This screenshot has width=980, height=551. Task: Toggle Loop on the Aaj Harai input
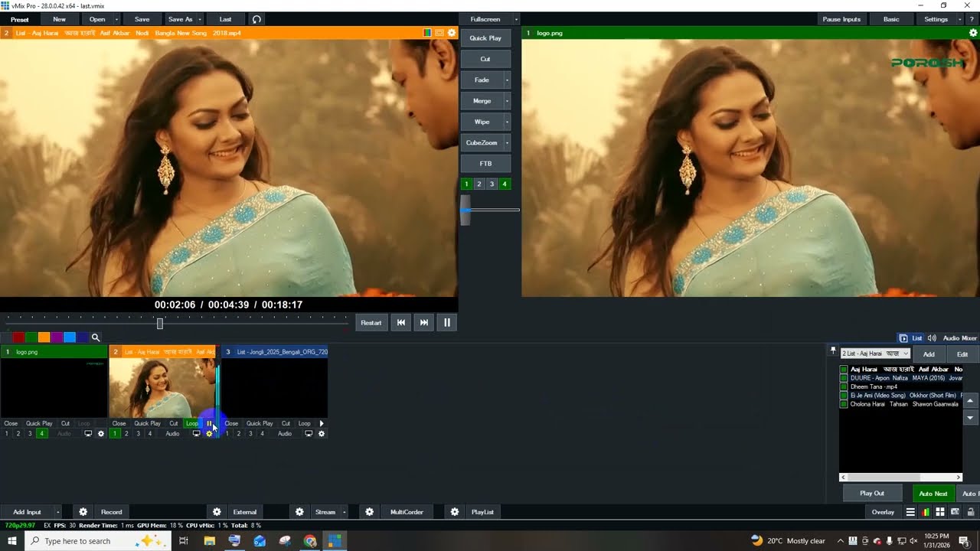191,423
